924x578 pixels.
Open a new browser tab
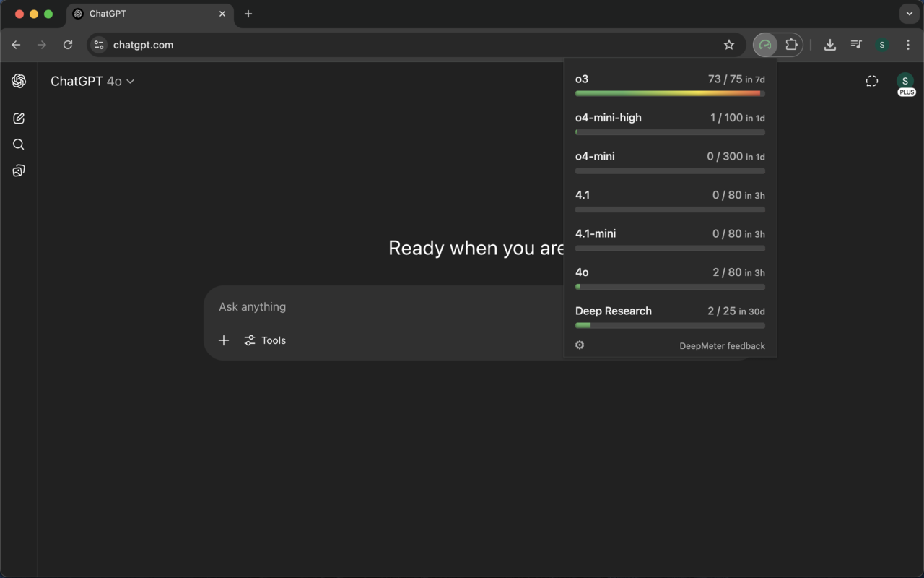[248, 14]
